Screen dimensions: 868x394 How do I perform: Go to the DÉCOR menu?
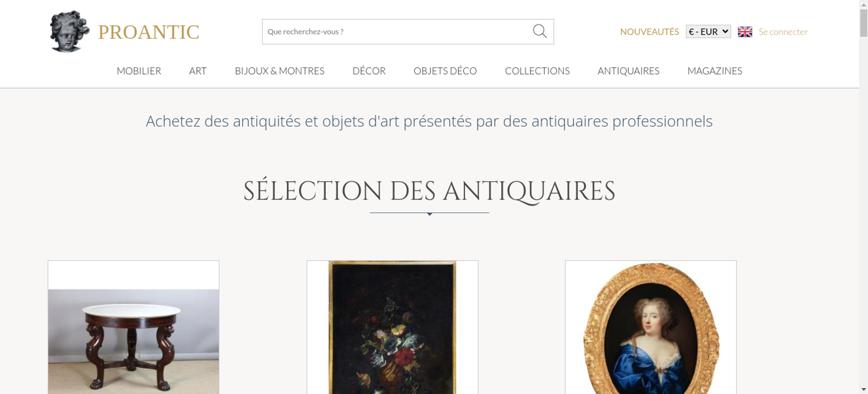coord(369,71)
